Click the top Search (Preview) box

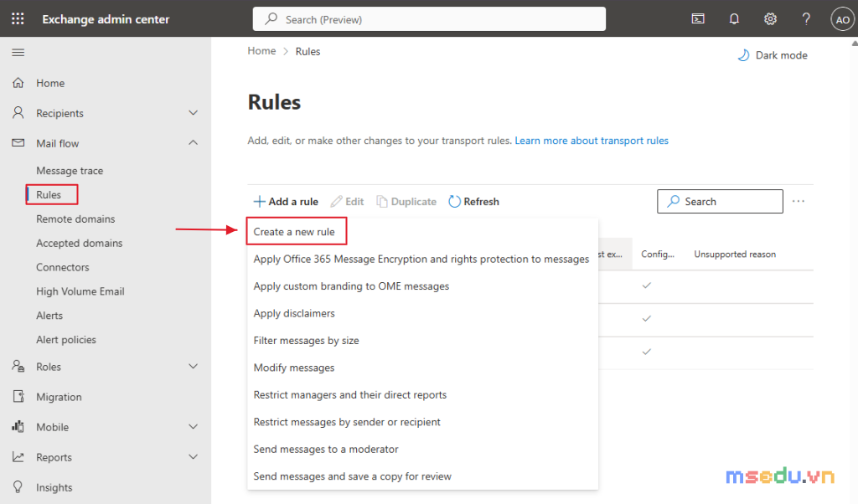click(429, 19)
